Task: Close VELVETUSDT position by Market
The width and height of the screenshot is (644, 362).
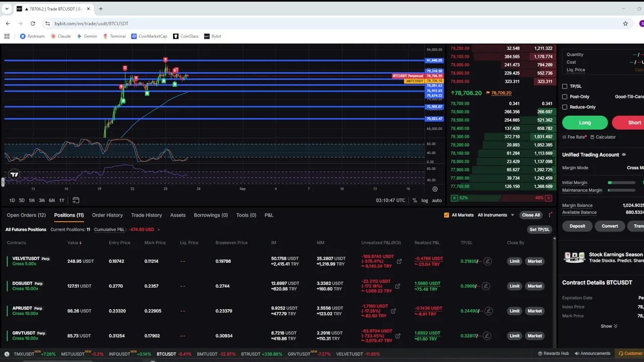Action: click(535, 261)
